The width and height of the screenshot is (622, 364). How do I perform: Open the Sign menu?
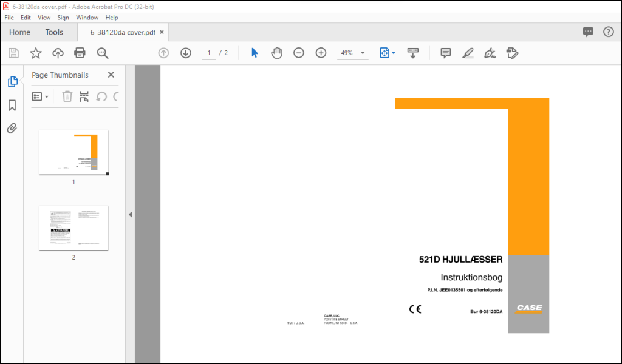tap(63, 18)
